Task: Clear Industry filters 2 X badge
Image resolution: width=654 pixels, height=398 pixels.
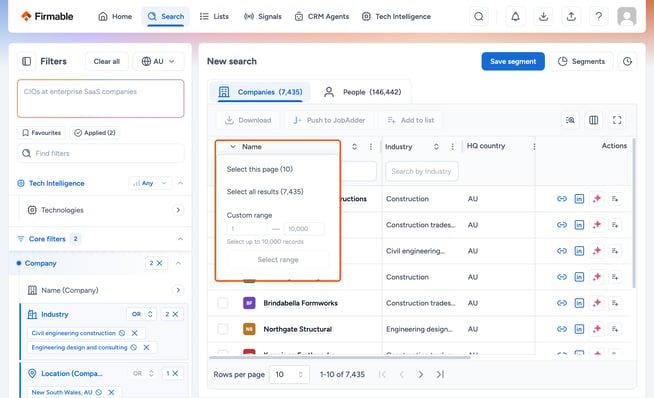Action: coord(171,314)
